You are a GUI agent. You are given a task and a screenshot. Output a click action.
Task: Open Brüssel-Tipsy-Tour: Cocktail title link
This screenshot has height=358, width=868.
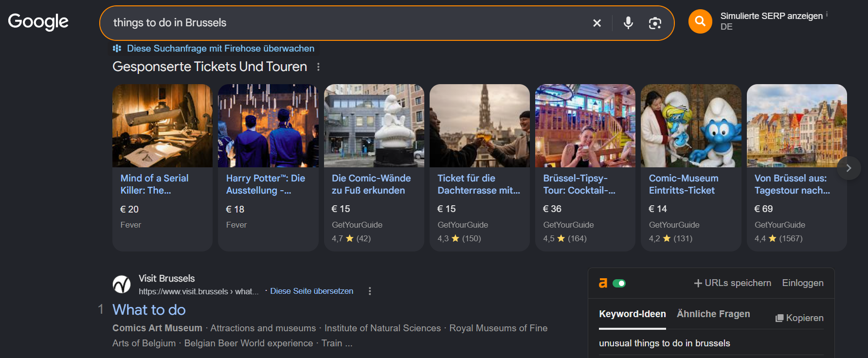pos(579,184)
